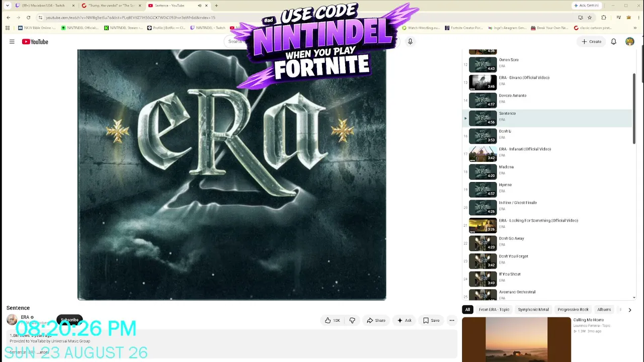Play Omen Sore from the playlist

pos(547,64)
